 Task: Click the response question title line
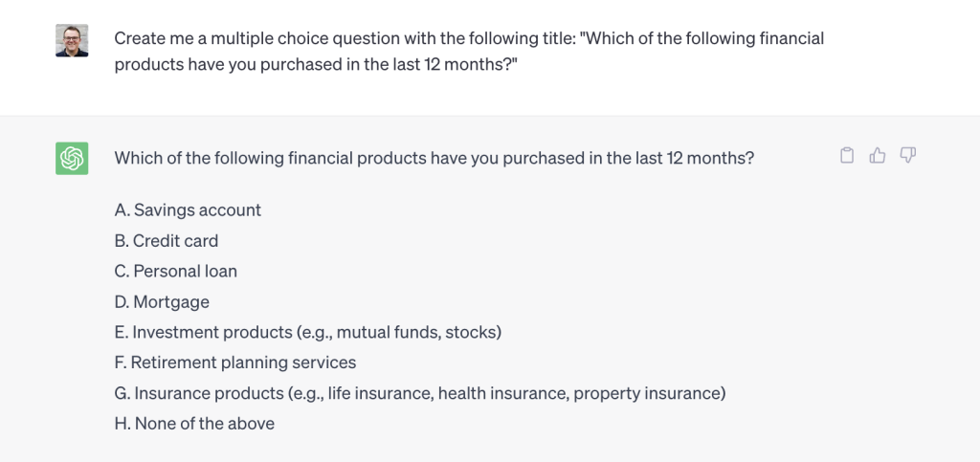[434, 159]
